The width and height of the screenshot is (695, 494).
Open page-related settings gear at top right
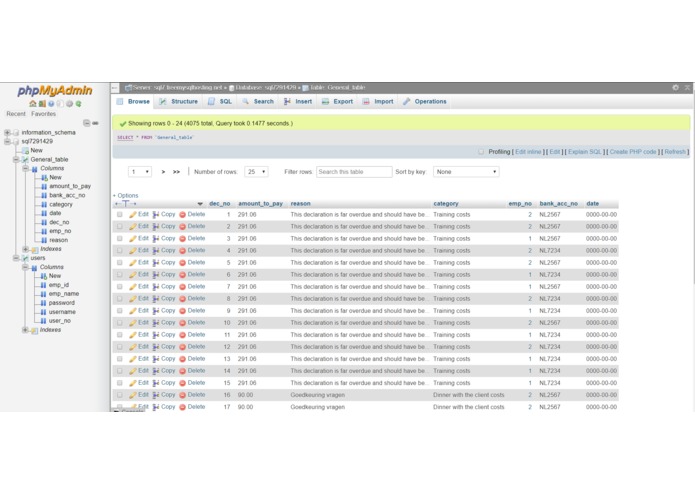[x=675, y=88]
